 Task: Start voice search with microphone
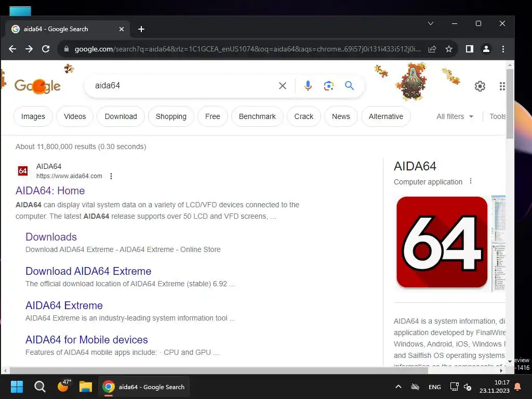click(x=308, y=86)
